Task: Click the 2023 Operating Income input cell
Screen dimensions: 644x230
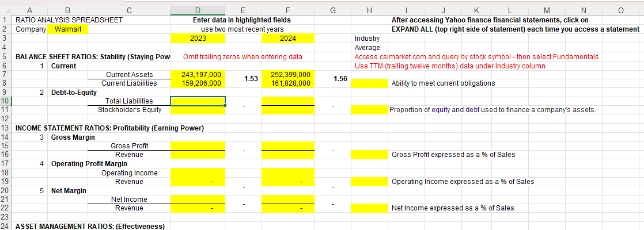Action: click(x=198, y=172)
